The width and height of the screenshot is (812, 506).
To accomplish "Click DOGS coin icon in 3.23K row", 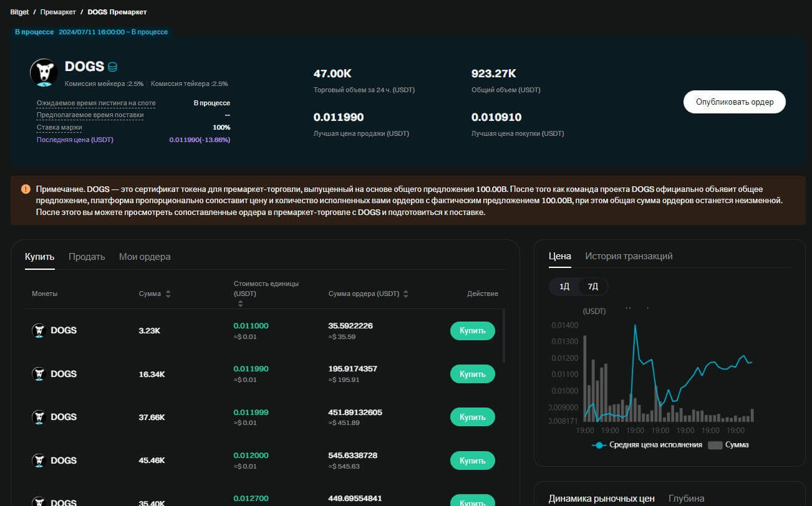I will pyautogui.click(x=39, y=330).
